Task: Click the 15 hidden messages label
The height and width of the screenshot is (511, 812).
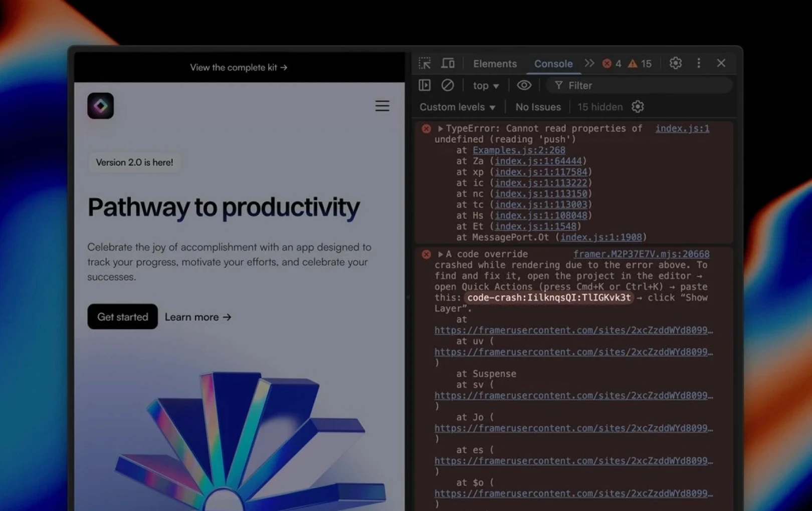Action: click(x=600, y=107)
